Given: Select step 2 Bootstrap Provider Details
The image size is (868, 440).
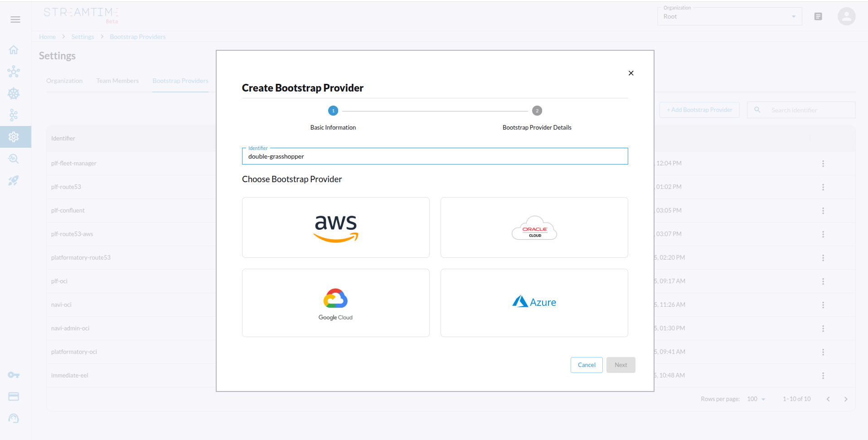Looking at the screenshot, I should (x=537, y=111).
